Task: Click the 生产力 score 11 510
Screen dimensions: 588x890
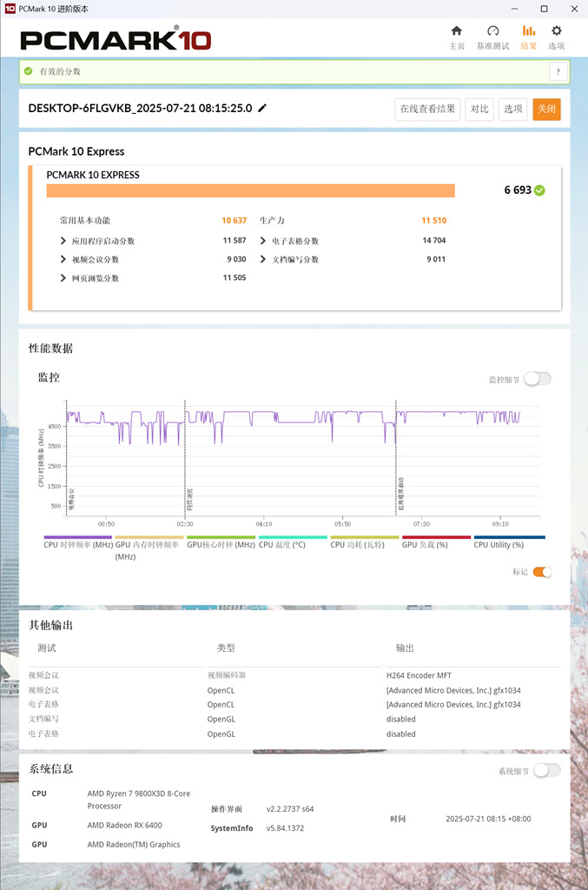Action: (433, 220)
